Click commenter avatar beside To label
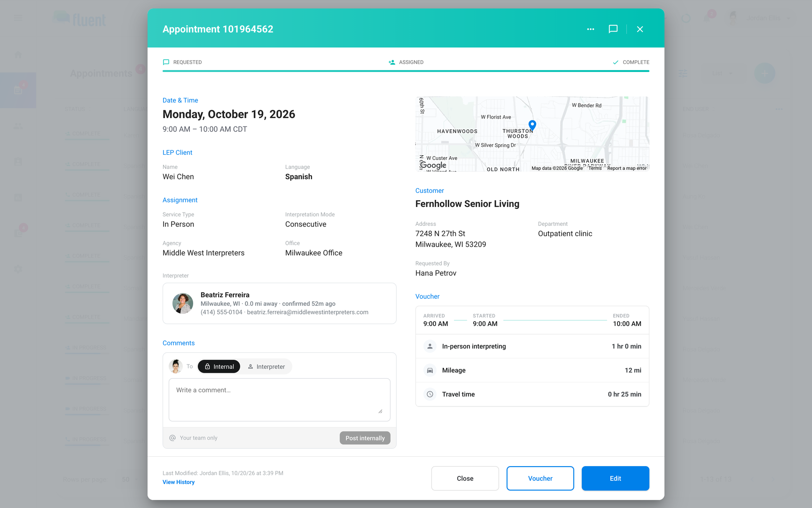This screenshot has height=508, width=812. [176, 366]
